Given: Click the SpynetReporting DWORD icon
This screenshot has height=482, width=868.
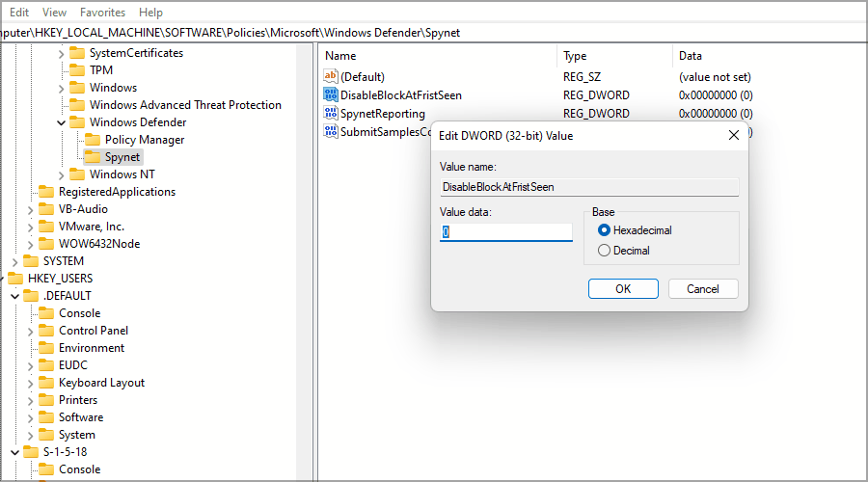Looking at the screenshot, I should 331,113.
